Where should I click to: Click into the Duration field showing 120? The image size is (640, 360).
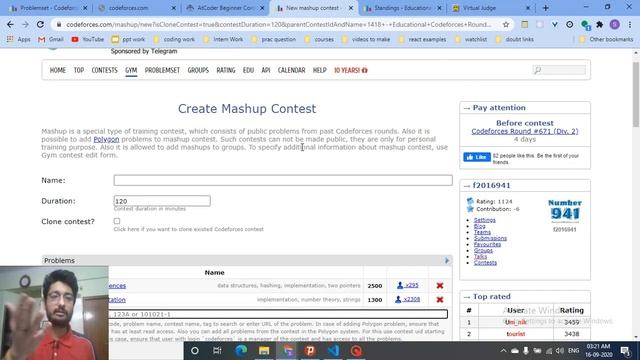tap(162, 201)
